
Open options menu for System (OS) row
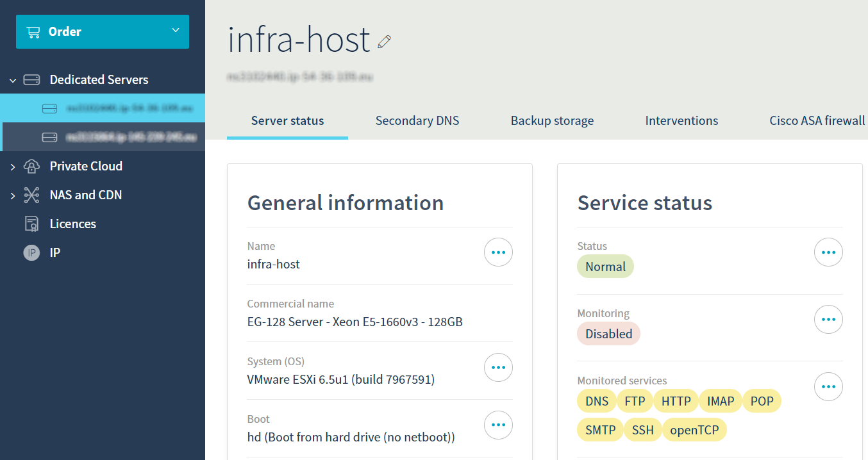tap(498, 368)
